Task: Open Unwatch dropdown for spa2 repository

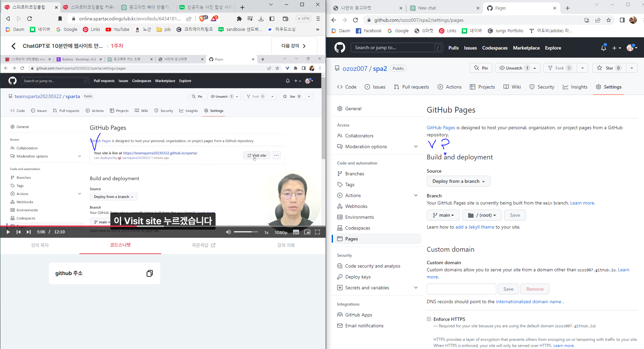Action: [518, 68]
